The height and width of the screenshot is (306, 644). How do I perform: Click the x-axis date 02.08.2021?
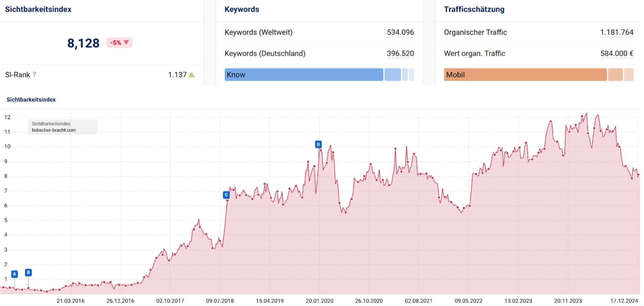[418, 301]
